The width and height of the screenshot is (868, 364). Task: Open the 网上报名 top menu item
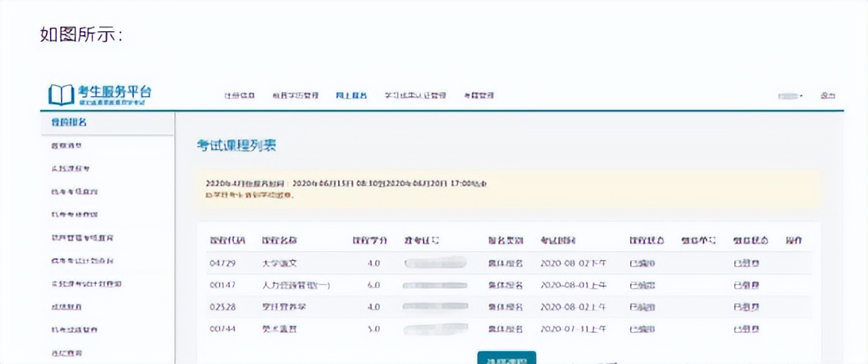(351, 96)
